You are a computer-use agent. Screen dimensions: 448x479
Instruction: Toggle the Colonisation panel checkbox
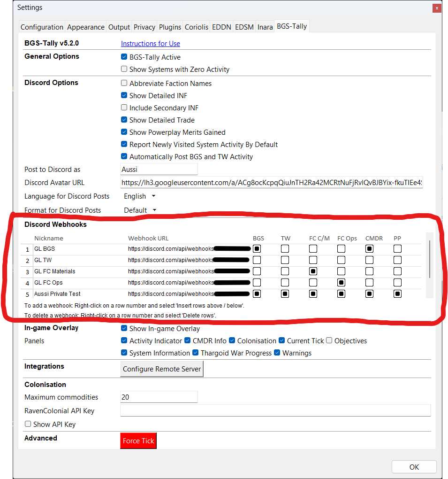click(232, 340)
